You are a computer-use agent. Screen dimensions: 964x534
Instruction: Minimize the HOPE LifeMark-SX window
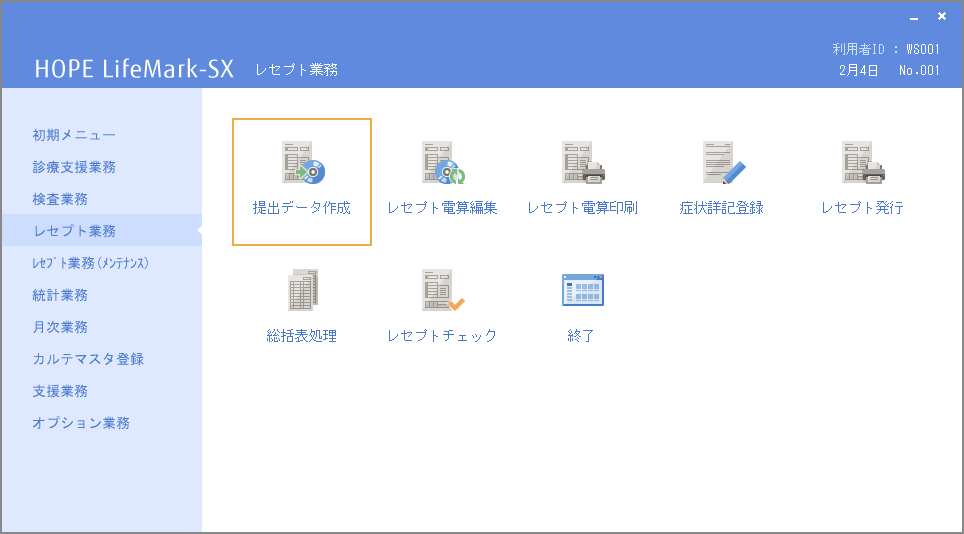click(914, 17)
